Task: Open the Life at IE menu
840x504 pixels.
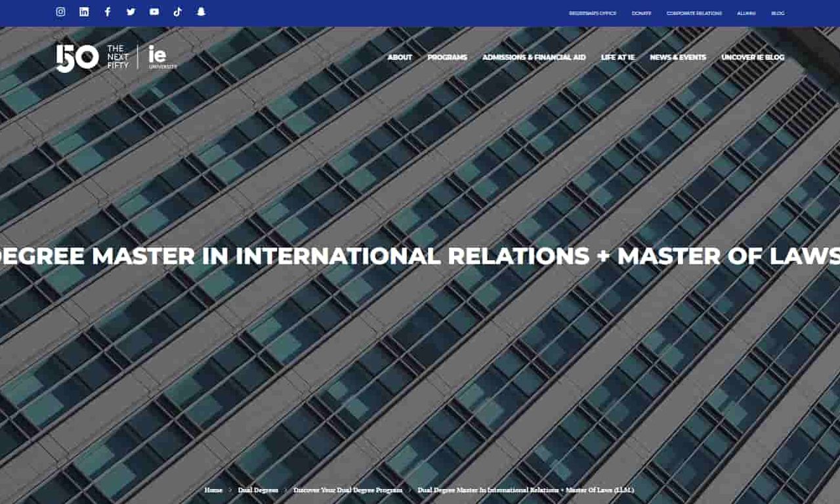Action: pos(618,58)
